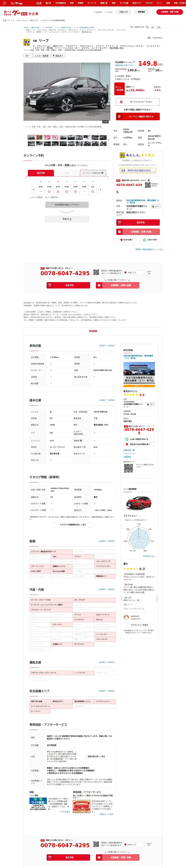Viewport: 186px width, 868px height.
Task: Open カタログ in the top navigation
Action: click(149, 3)
